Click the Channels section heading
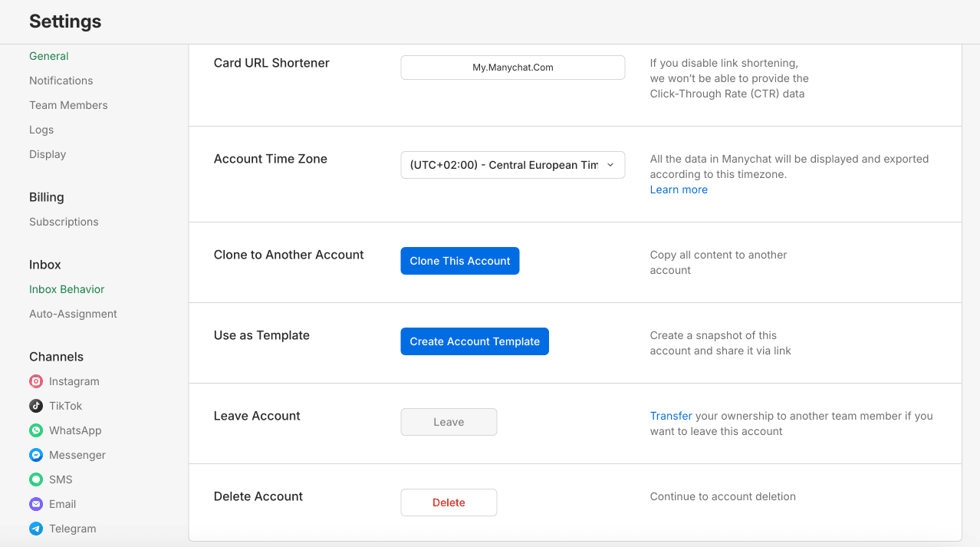 [56, 357]
